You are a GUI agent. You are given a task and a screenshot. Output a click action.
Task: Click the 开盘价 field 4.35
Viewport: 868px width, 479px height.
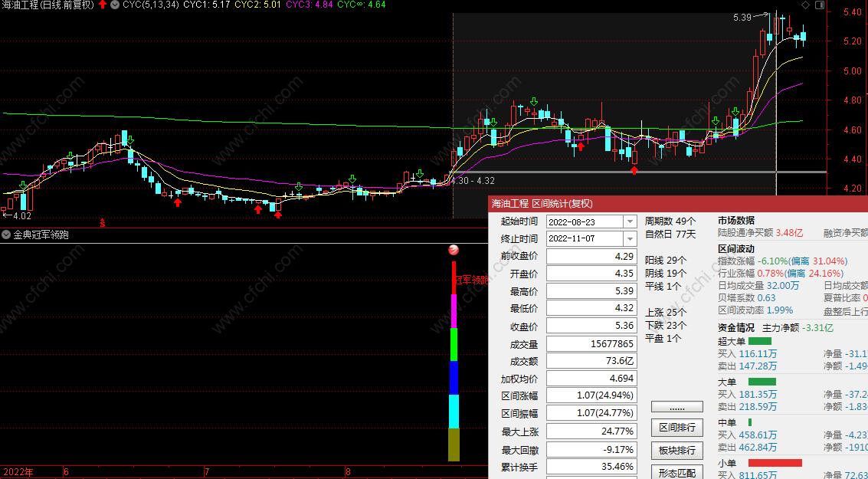tap(591, 274)
